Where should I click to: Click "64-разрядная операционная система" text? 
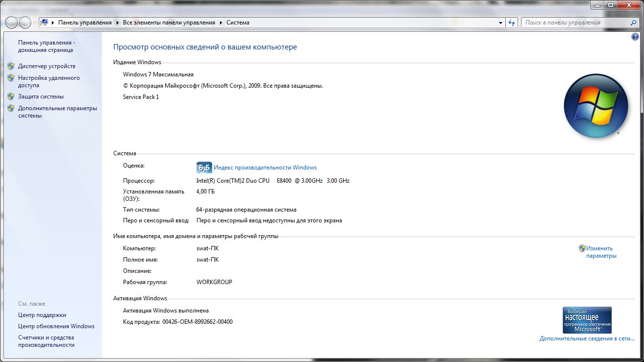point(246,210)
